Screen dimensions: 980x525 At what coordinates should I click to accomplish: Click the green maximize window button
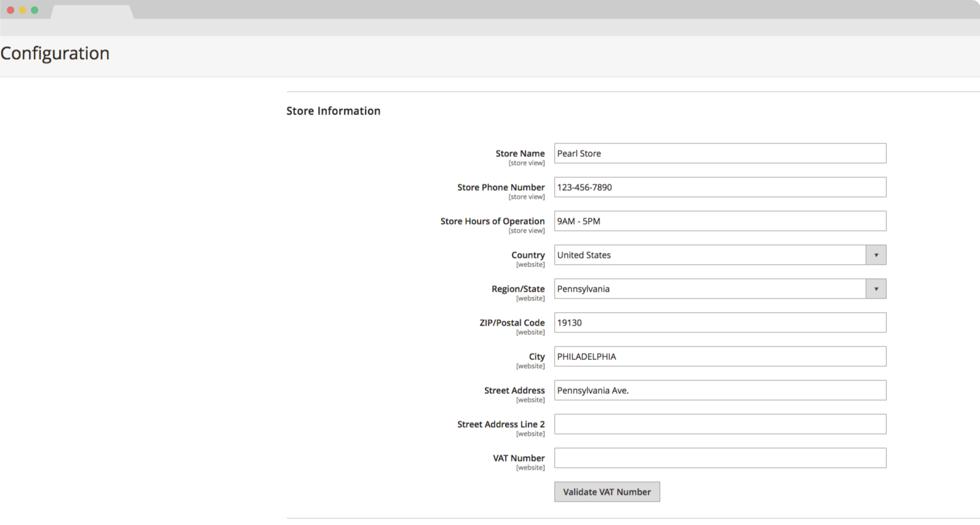[x=35, y=10]
